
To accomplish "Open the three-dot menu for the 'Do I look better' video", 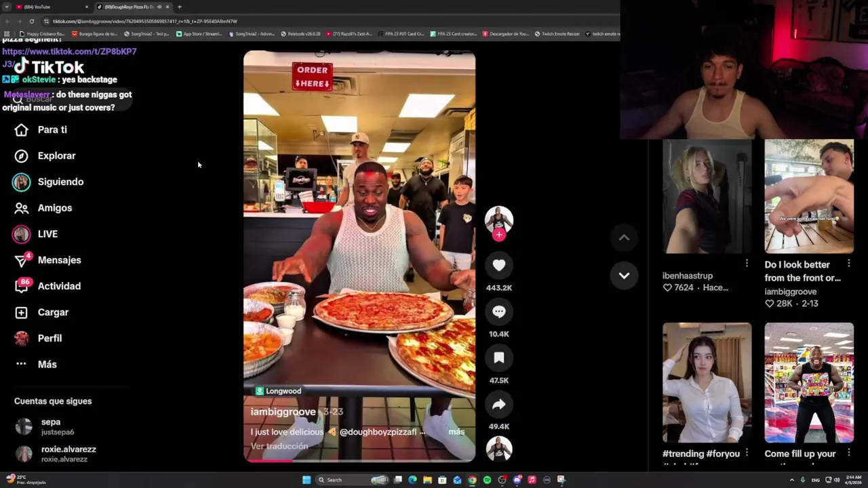I will point(848,263).
